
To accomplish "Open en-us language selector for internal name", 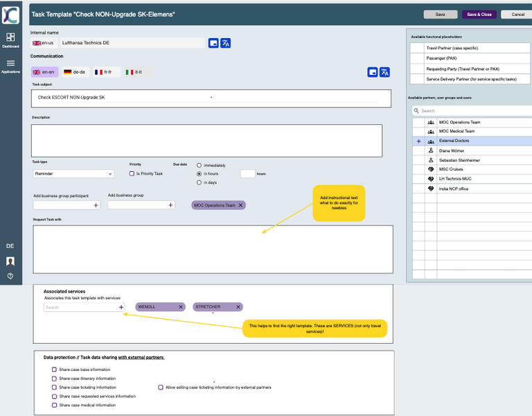I will (x=44, y=43).
